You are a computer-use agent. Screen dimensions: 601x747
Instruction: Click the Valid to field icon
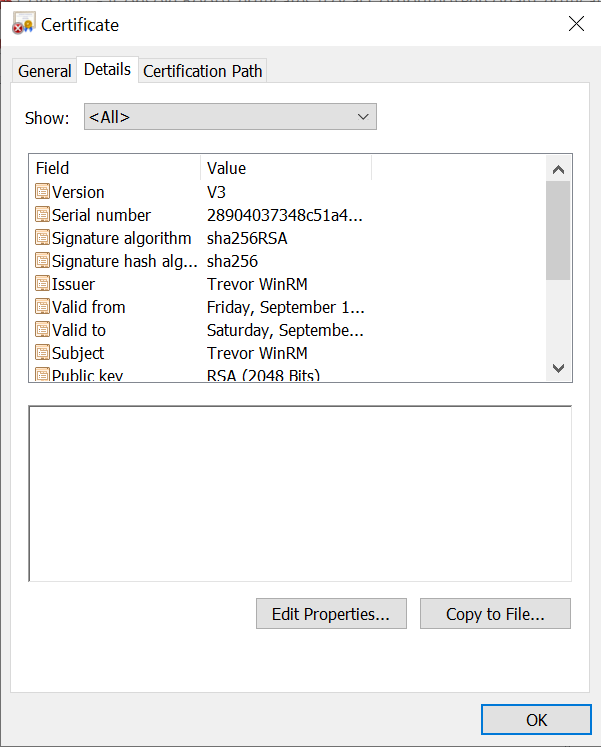[42, 329]
